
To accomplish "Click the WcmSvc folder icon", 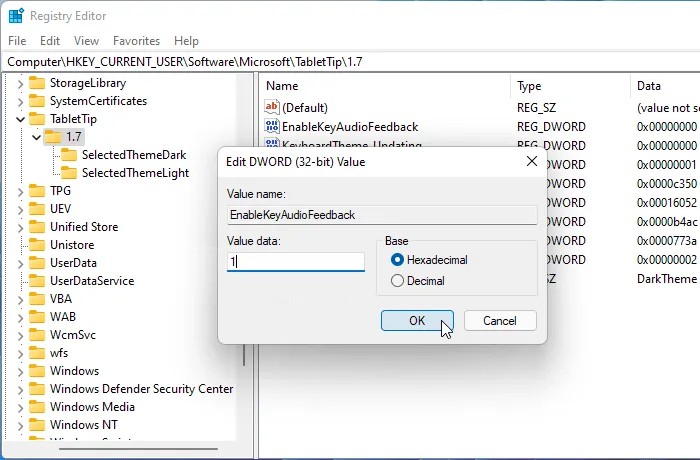I will coord(37,335).
